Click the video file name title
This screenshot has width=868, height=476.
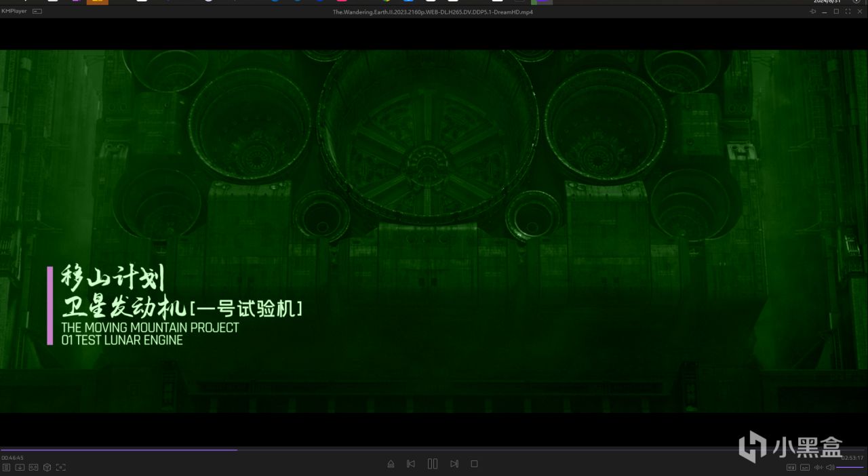[433, 12]
